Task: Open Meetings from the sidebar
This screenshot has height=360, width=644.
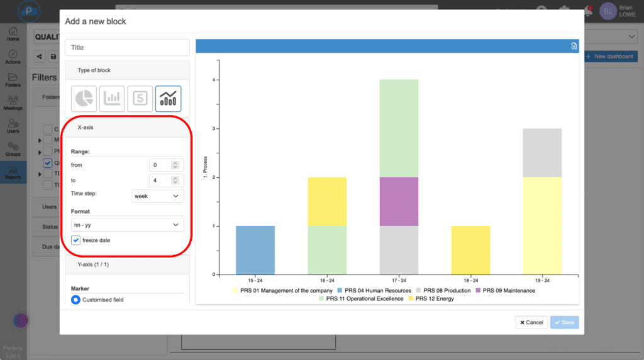Action: click(13, 102)
